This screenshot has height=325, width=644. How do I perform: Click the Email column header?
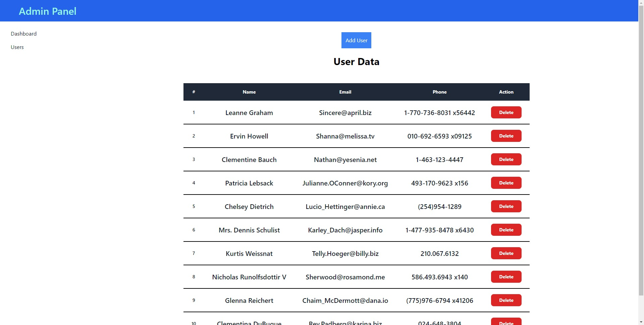click(x=345, y=92)
